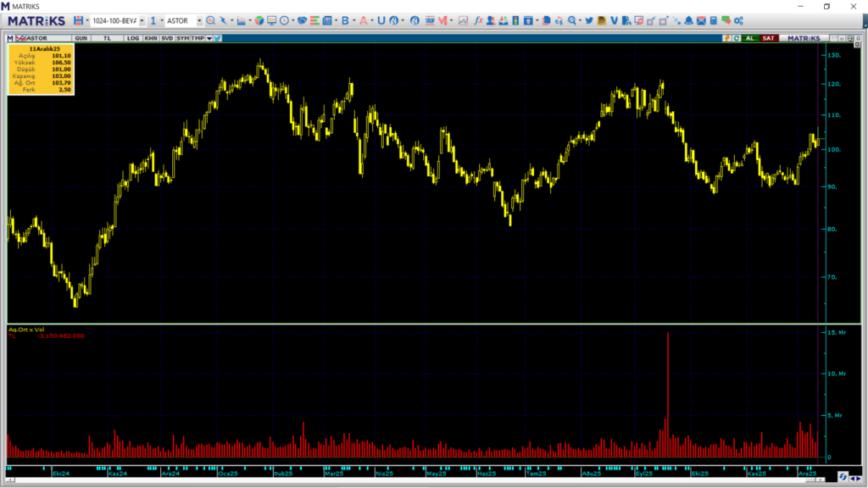
Task: Expand the small arrow after TMP
Action: pyautogui.click(x=209, y=38)
